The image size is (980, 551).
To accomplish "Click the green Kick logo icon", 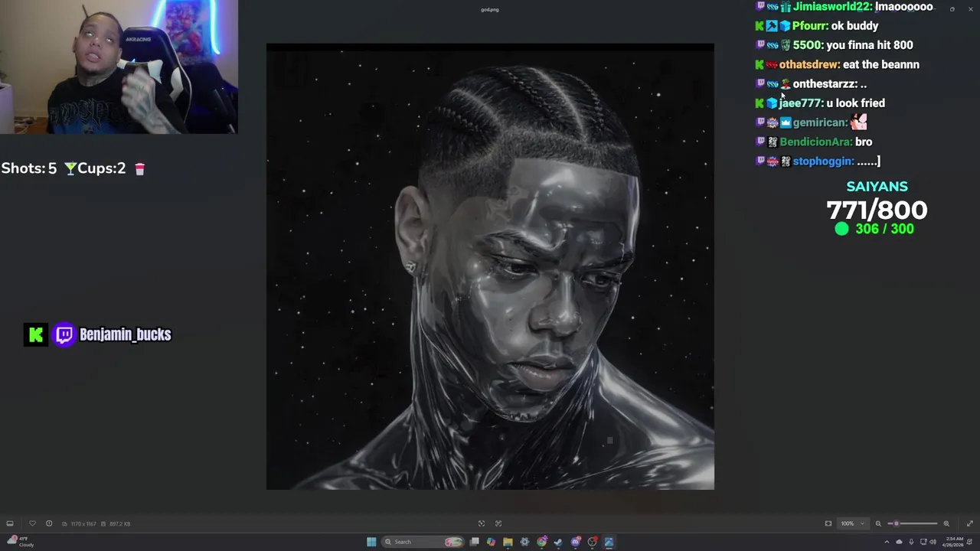I will pyautogui.click(x=35, y=334).
